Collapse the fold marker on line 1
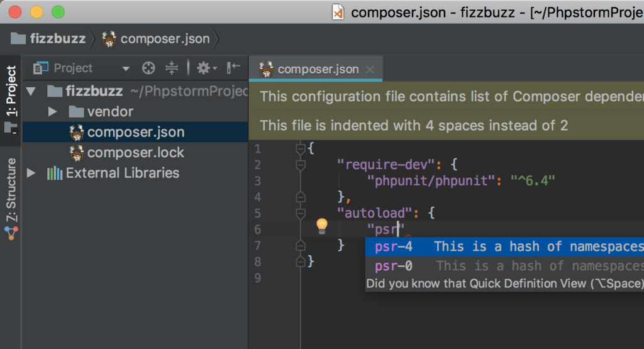 [301, 148]
